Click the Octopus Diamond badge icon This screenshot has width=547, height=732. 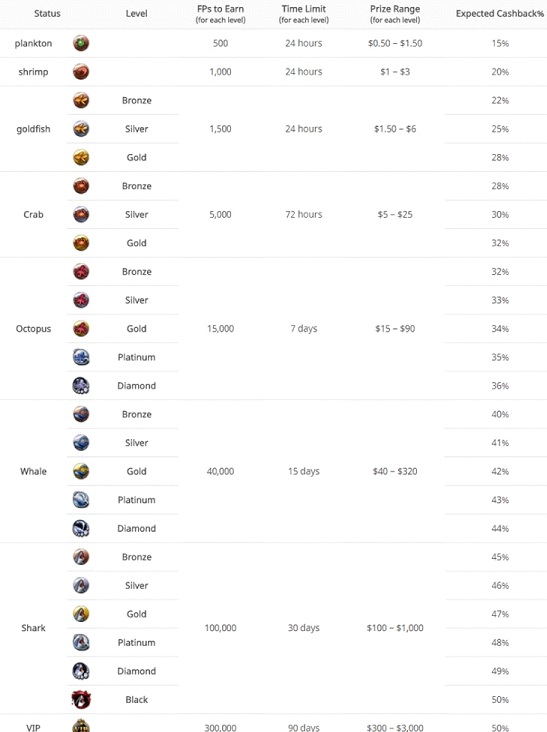tap(81, 386)
